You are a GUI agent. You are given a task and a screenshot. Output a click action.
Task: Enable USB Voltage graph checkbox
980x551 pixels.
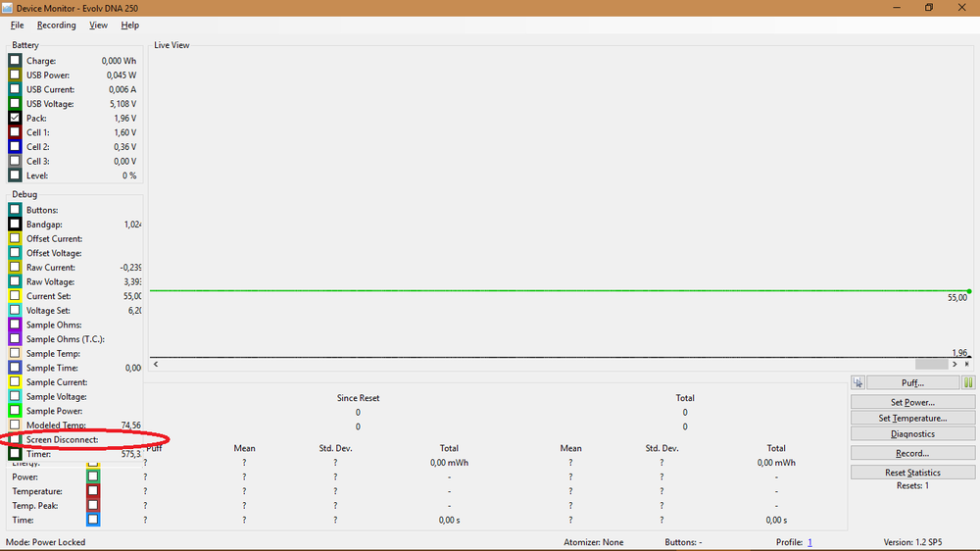15,104
